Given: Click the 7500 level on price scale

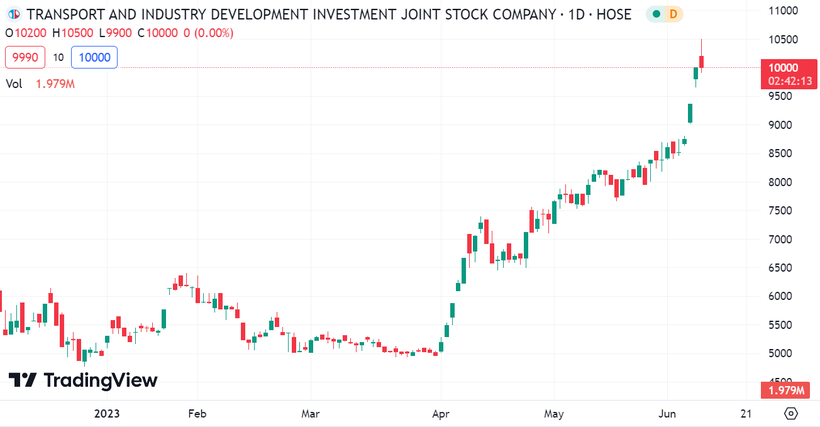Looking at the screenshot, I should [x=780, y=211].
